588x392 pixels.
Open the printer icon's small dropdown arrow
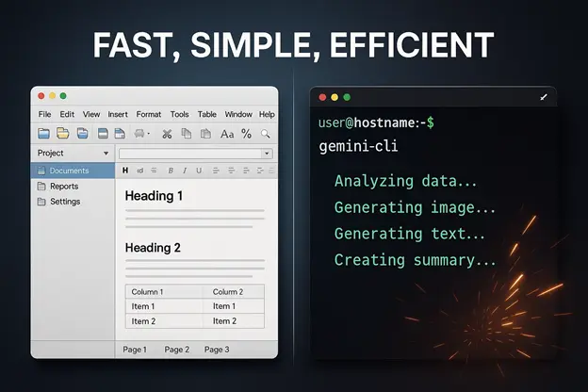(149, 134)
